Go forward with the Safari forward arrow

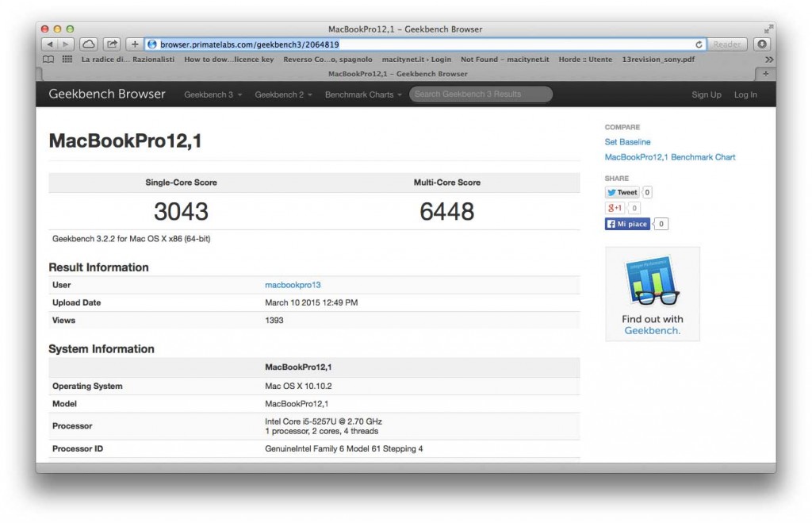pyautogui.click(x=66, y=44)
